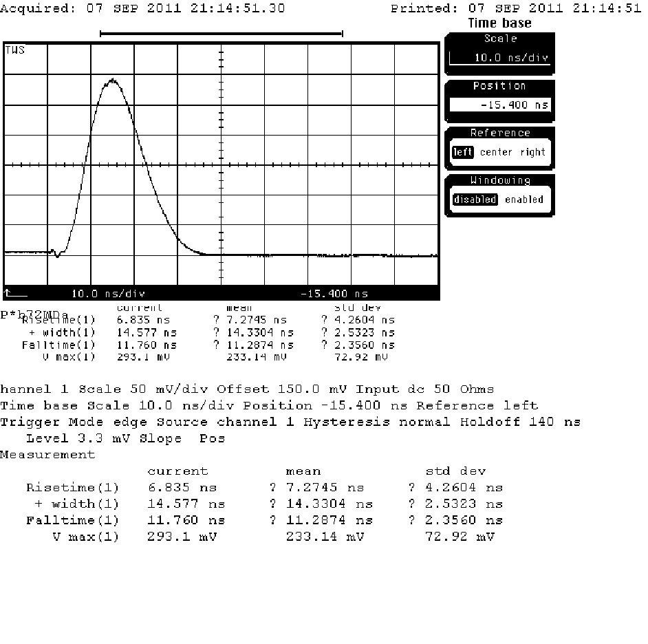
Task: Select the Windowing disabled option
Action: 475,200
